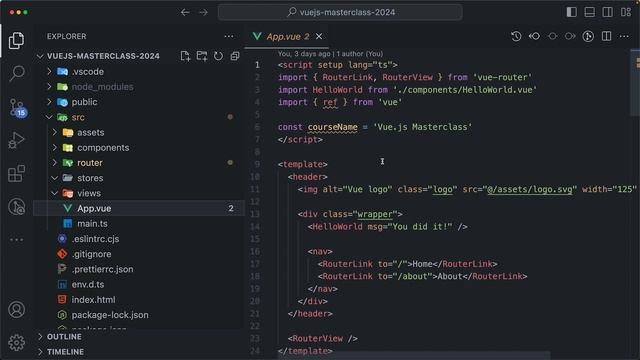Navigate forward in editor history
Screen dimensions: 640x360
[x=203, y=12]
